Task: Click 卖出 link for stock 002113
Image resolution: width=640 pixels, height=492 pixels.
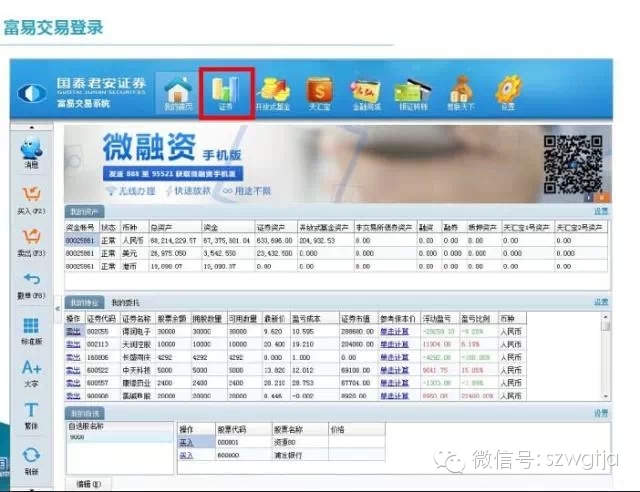Action: click(73, 344)
